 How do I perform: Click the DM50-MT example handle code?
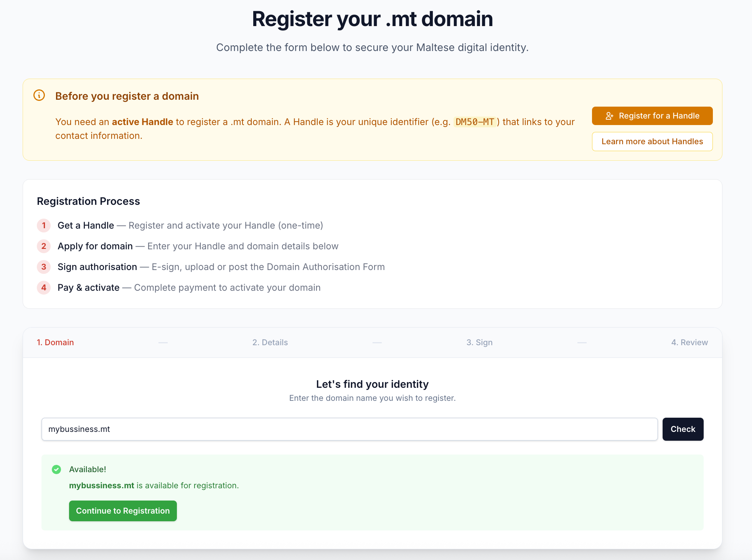coord(475,122)
